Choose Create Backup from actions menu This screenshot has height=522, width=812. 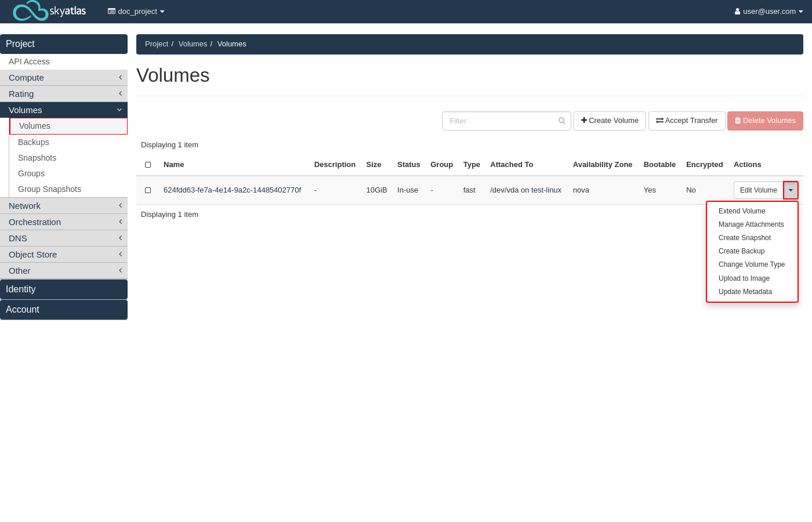[752, 251]
